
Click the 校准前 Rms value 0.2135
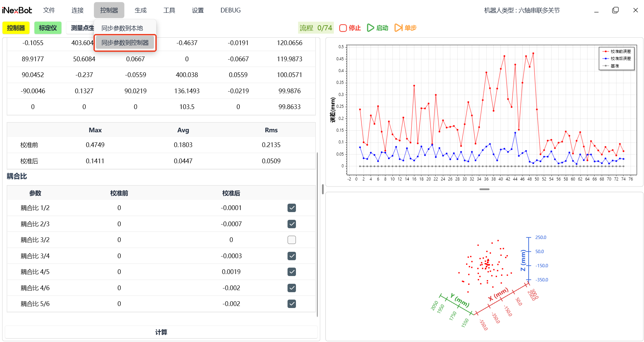tap(271, 145)
